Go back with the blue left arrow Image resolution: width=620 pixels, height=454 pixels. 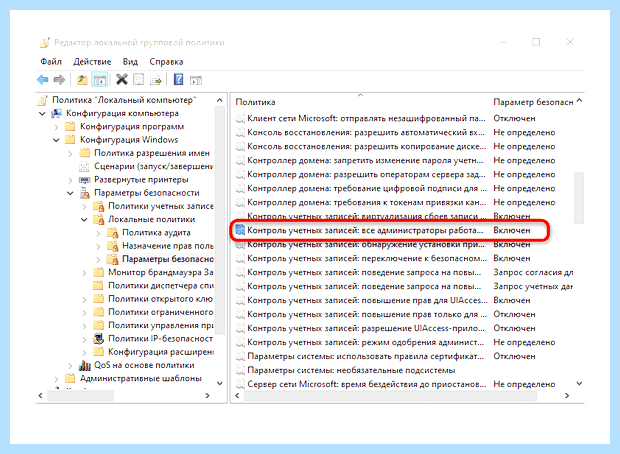click(43, 80)
